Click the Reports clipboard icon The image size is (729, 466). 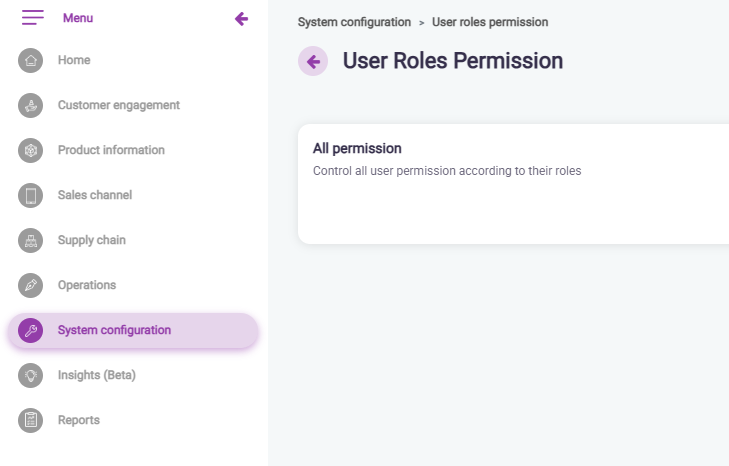[31, 420]
